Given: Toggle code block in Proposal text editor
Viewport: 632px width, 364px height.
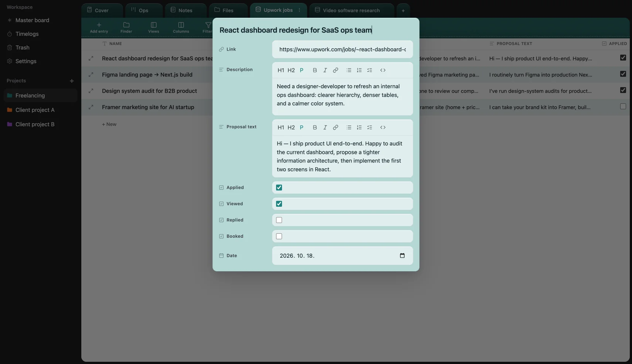Looking at the screenshot, I should (x=383, y=127).
